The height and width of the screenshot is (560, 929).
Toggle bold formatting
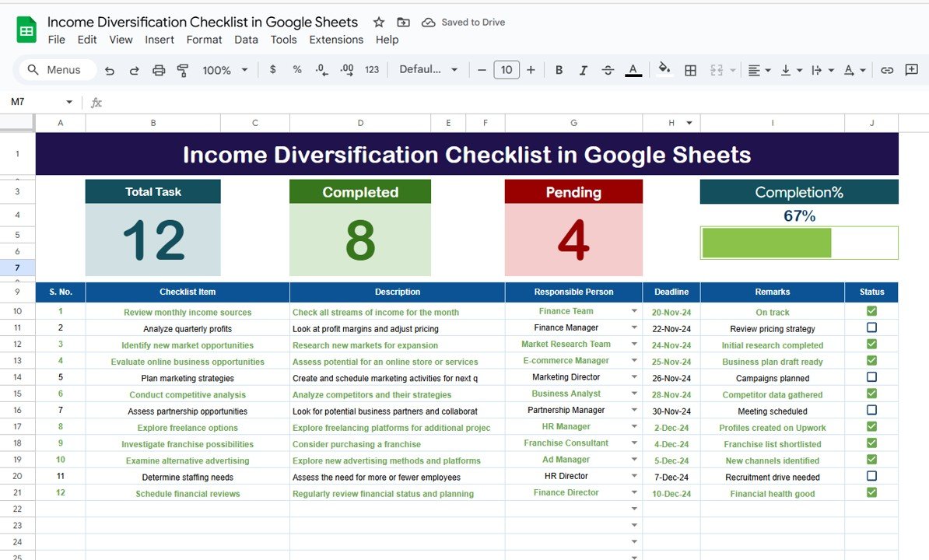[x=559, y=70]
